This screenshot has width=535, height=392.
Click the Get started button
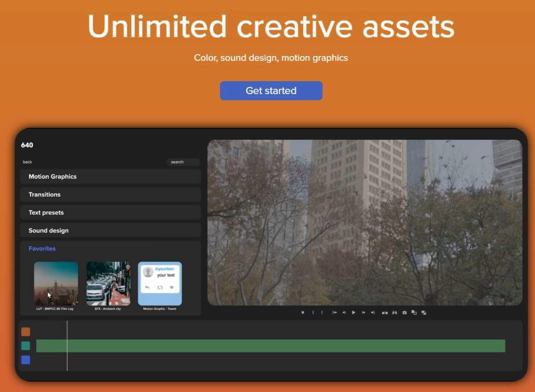pos(271,90)
